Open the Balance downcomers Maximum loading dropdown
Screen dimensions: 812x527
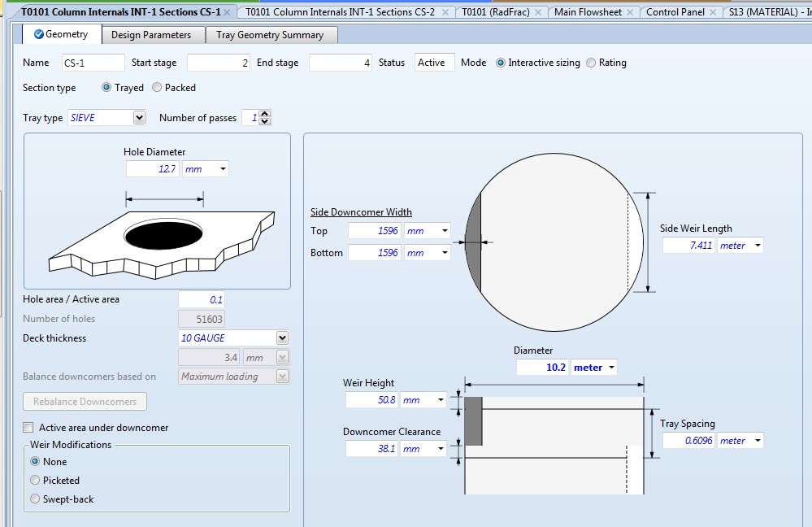282,377
